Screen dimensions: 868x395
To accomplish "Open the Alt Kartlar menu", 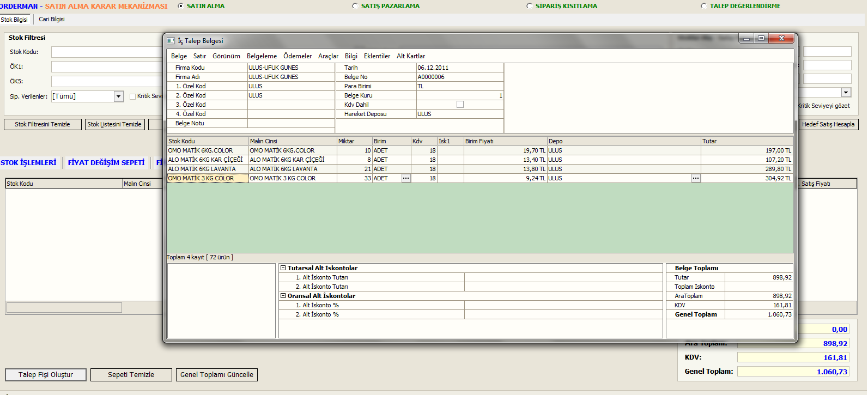I will pyautogui.click(x=411, y=56).
